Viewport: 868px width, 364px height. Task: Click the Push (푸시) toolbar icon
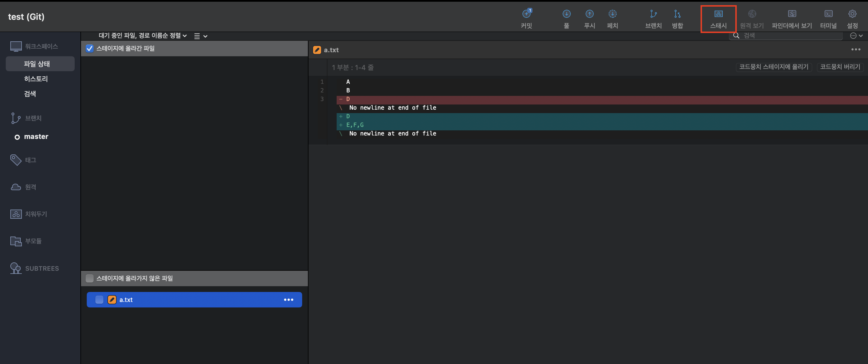[x=589, y=14]
